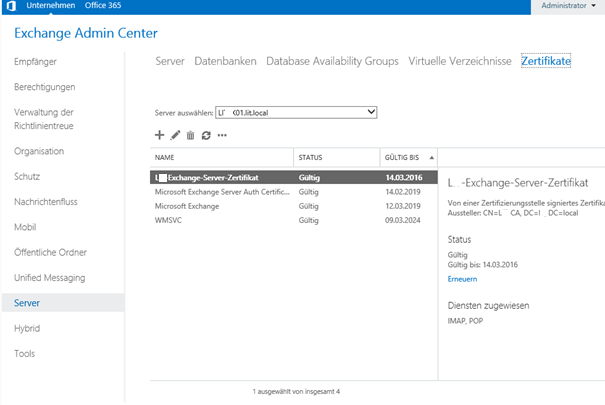Open Virtuelle Verzeichnisse tab
Screen dimensions: 605x405
coord(460,61)
